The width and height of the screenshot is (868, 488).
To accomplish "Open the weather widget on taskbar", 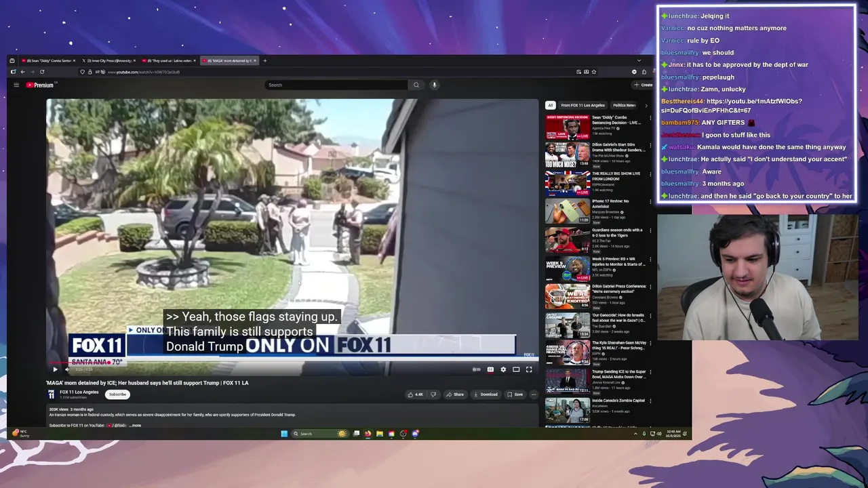I will pos(20,433).
